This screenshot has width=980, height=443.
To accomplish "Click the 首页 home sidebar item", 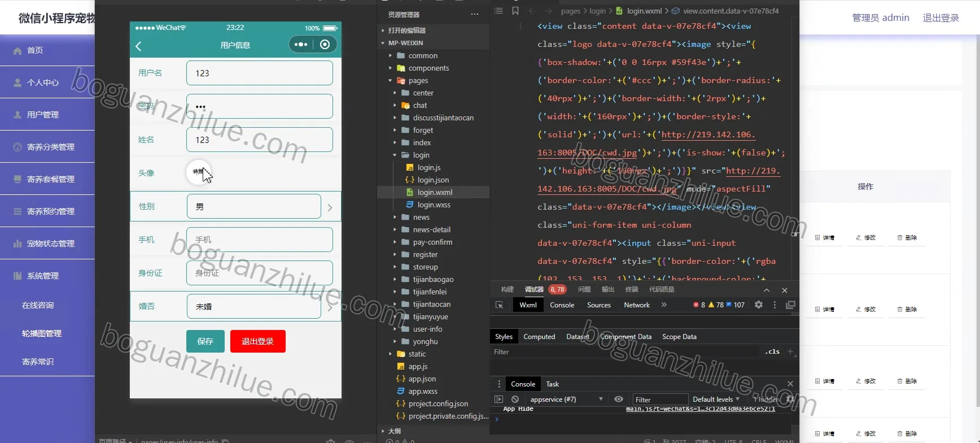I will pos(47,50).
